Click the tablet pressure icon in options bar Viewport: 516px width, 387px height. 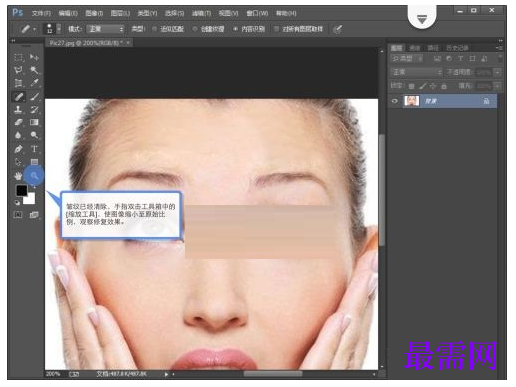pyautogui.click(x=338, y=29)
